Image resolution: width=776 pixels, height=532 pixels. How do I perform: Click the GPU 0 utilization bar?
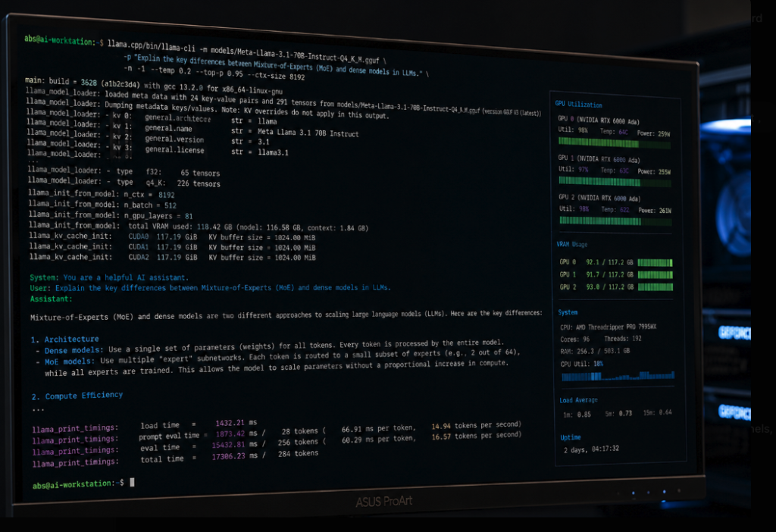pyautogui.click(x=614, y=143)
